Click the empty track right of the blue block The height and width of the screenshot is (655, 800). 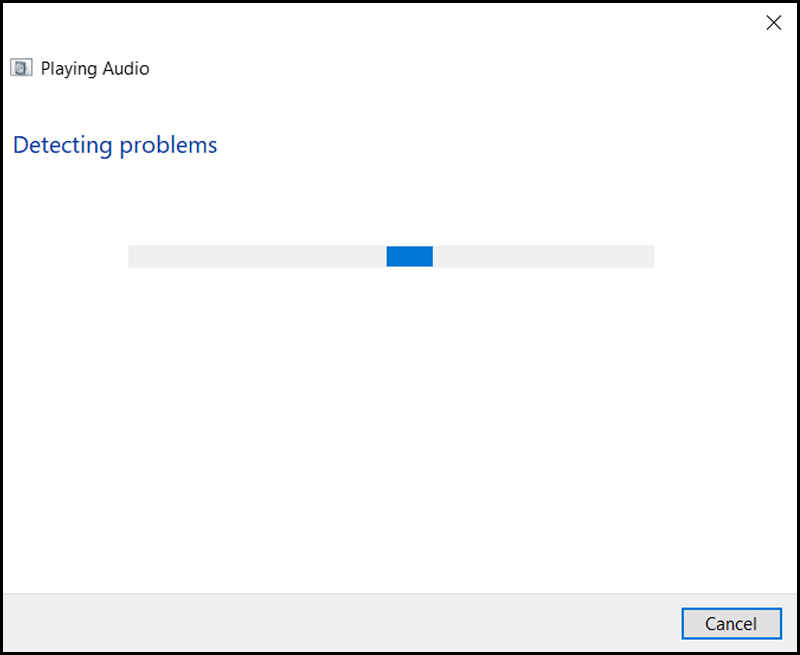[x=544, y=256]
